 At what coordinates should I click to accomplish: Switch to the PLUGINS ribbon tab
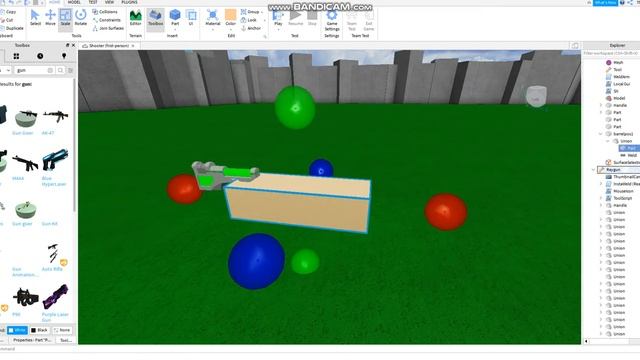129,2
